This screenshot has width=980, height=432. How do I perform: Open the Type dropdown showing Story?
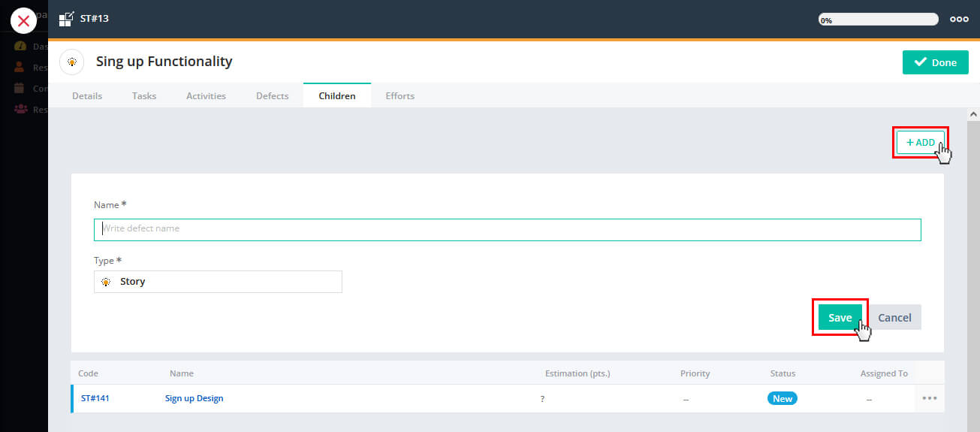click(218, 282)
